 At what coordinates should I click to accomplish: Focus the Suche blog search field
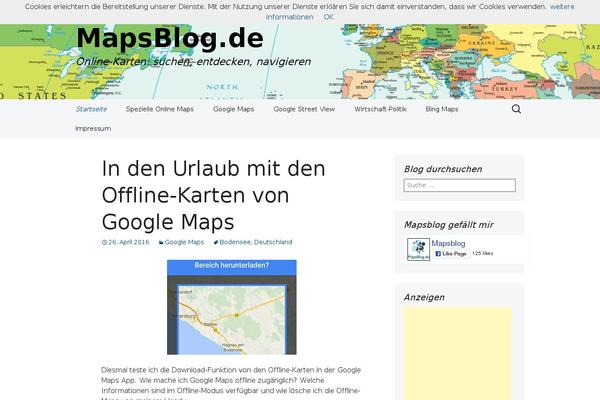pos(459,185)
